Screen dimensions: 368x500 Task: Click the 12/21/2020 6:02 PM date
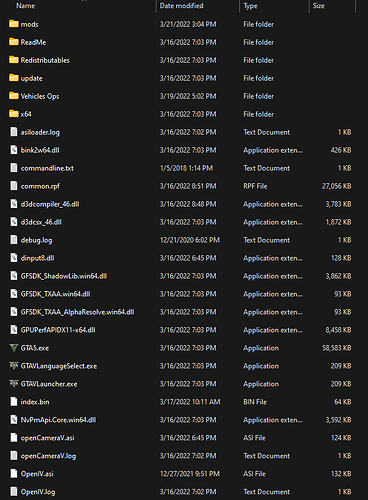(190, 240)
